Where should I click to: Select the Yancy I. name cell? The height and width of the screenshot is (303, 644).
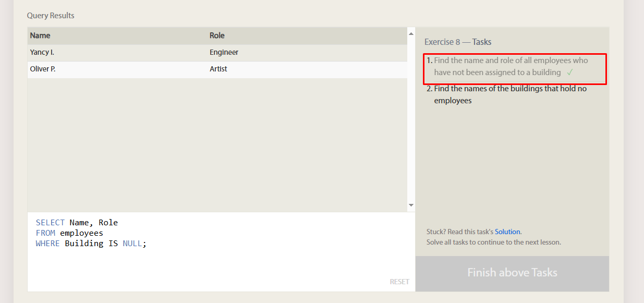(x=118, y=53)
